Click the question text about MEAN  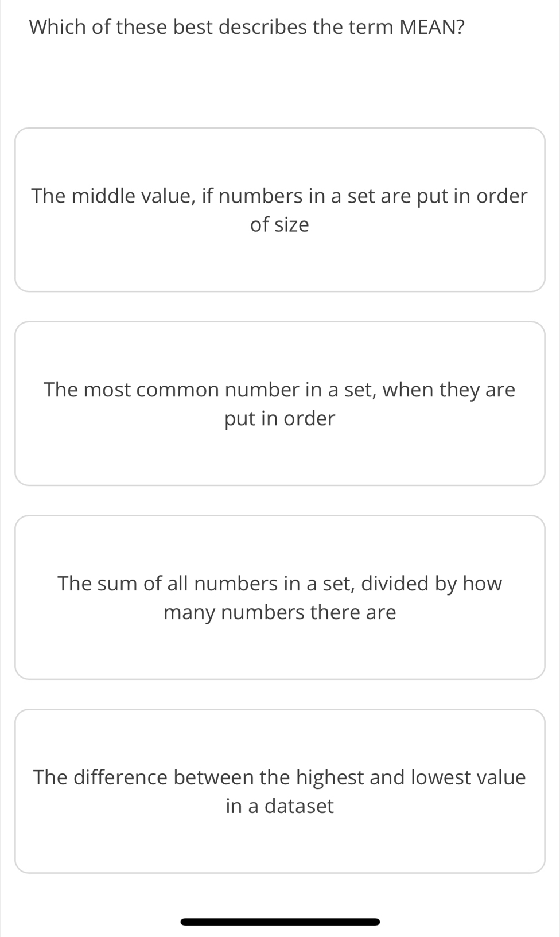(246, 26)
